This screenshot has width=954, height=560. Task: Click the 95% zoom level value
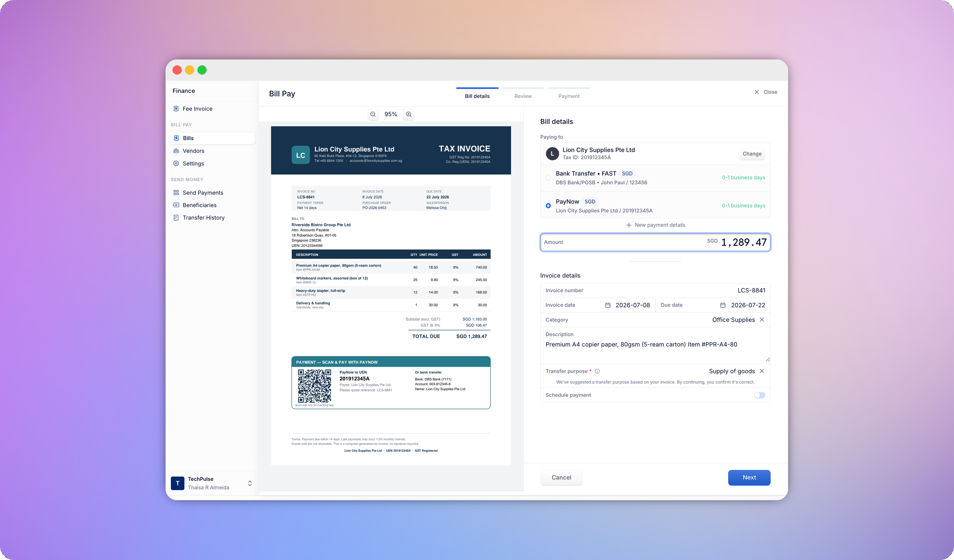[x=391, y=114]
